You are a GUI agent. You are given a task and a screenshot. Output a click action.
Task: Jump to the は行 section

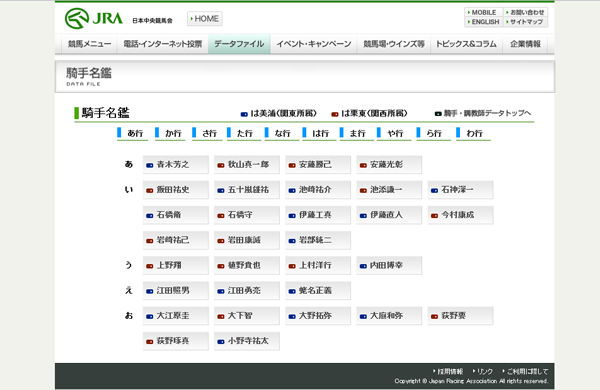point(319,134)
